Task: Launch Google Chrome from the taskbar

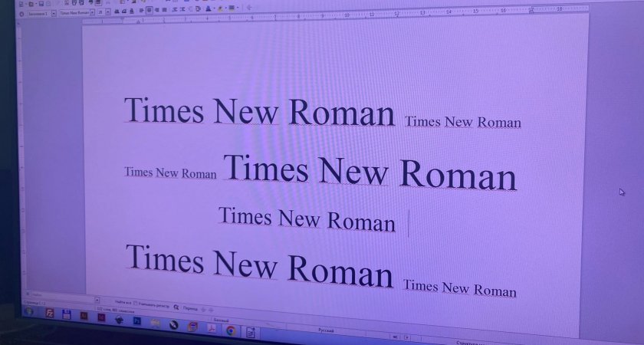Action: [x=230, y=330]
